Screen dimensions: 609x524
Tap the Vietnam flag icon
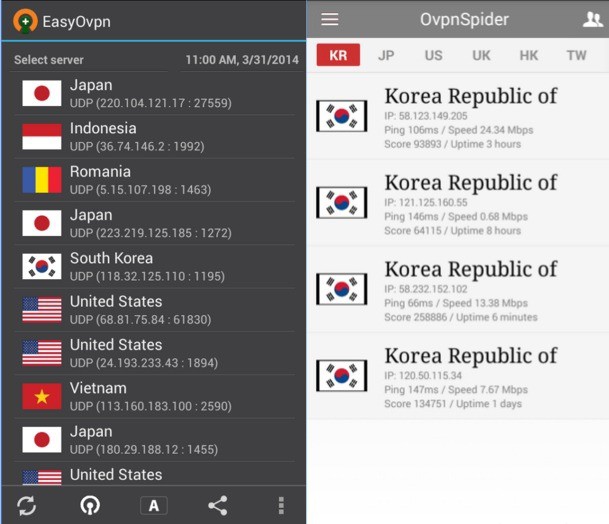[42, 396]
